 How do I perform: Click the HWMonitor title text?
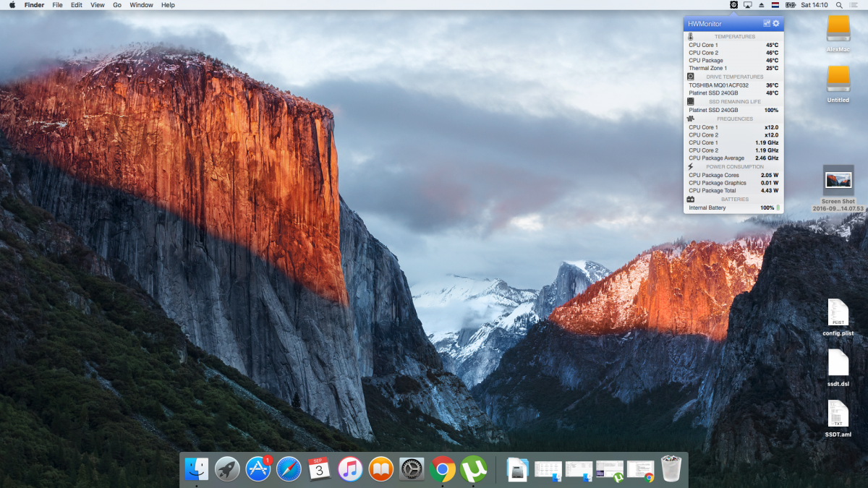click(705, 24)
